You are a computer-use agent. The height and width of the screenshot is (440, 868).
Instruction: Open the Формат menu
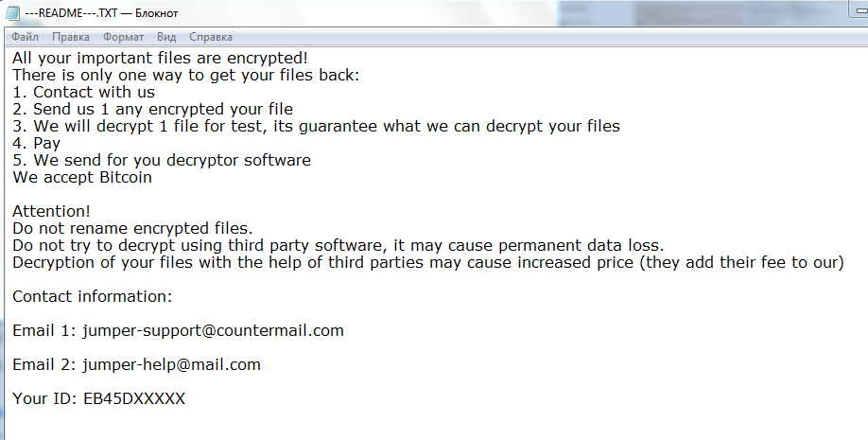tap(123, 37)
